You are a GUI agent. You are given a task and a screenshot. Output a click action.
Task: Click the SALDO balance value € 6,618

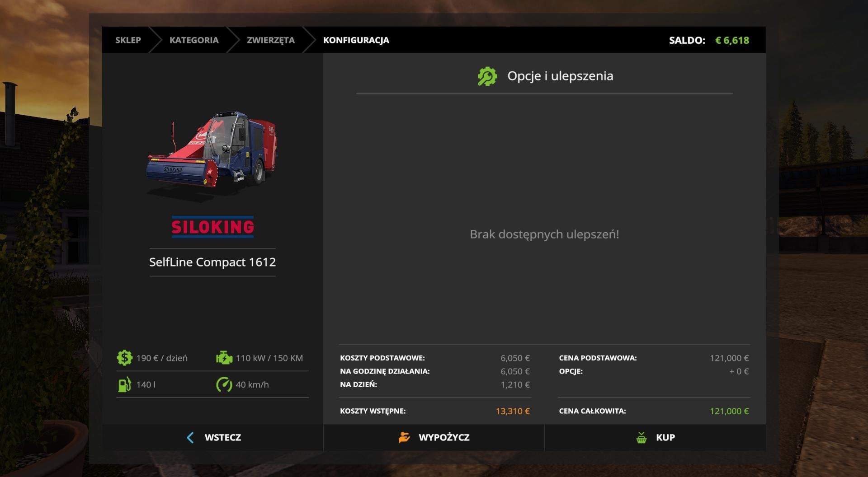click(732, 40)
